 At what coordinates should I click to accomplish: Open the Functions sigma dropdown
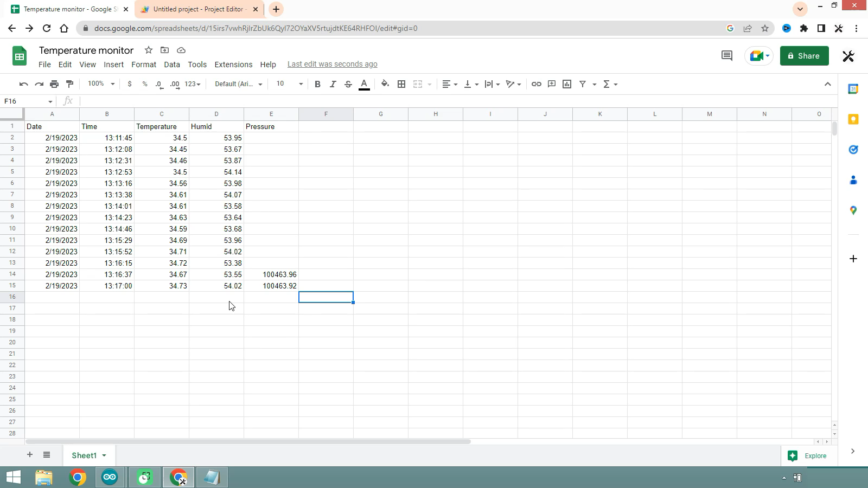point(610,84)
